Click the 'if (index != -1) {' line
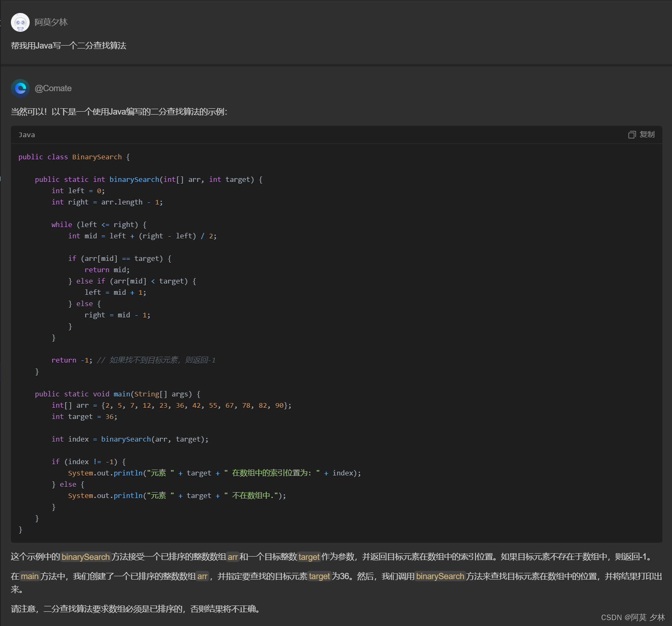 [x=89, y=462]
